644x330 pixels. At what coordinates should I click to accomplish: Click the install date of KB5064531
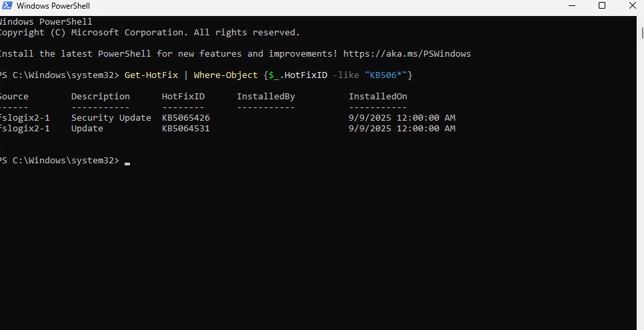401,128
